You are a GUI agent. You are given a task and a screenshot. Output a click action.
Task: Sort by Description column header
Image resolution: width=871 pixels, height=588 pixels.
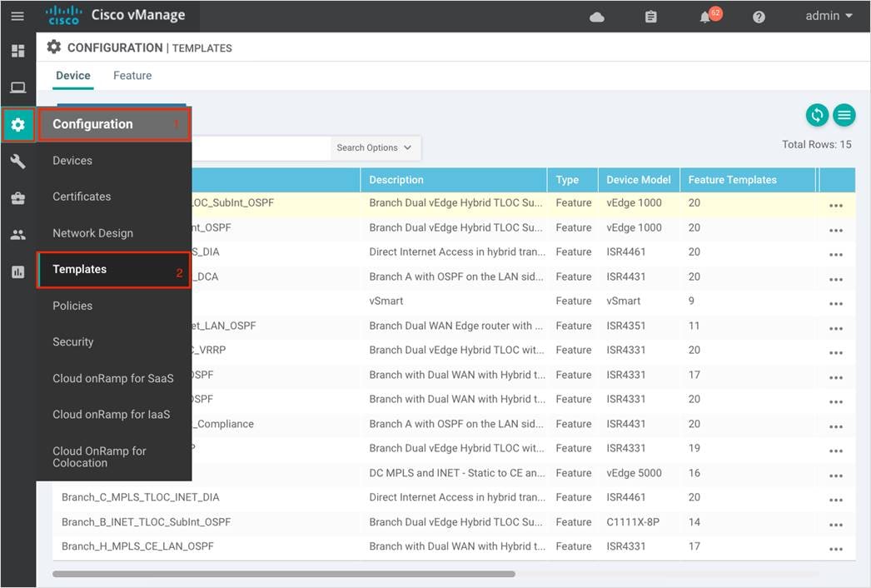point(454,180)
